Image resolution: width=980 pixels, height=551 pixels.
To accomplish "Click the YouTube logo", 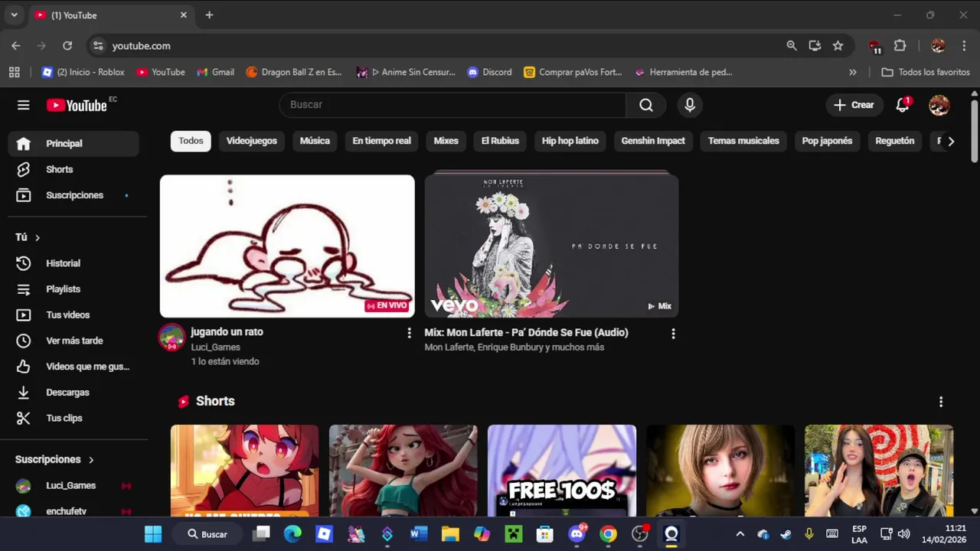I will pyautogui.click(x=77, y=105).
